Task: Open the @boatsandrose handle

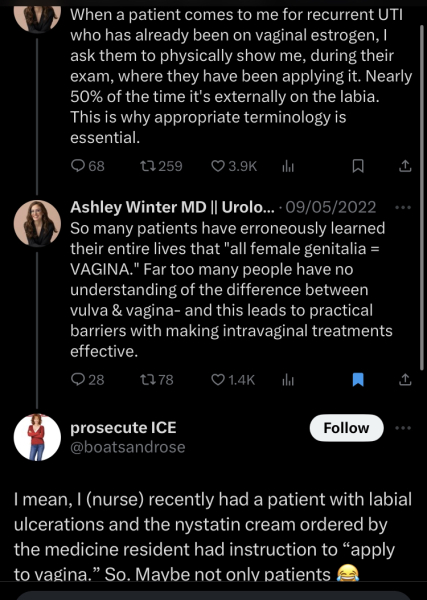Action: [x=128, y=447]
